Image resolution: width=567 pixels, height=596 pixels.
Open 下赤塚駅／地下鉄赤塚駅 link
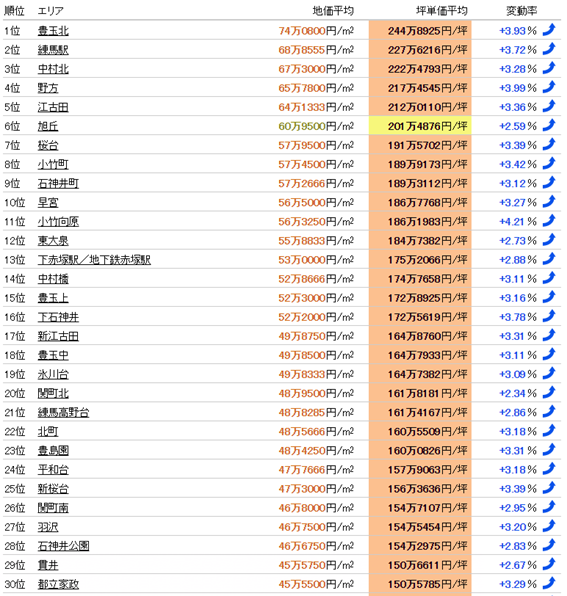coord(94,260)
